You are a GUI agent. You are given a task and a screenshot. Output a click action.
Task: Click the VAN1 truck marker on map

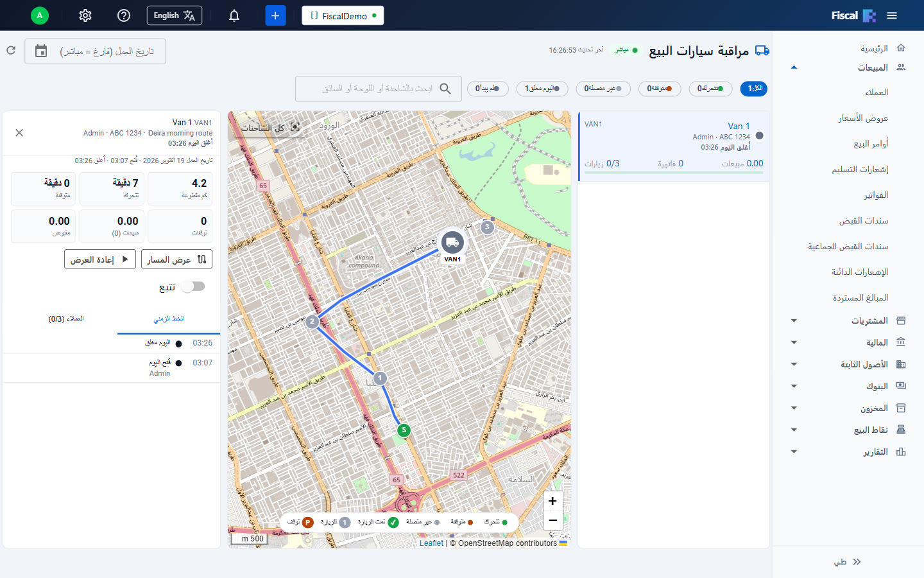coord(452,243)
